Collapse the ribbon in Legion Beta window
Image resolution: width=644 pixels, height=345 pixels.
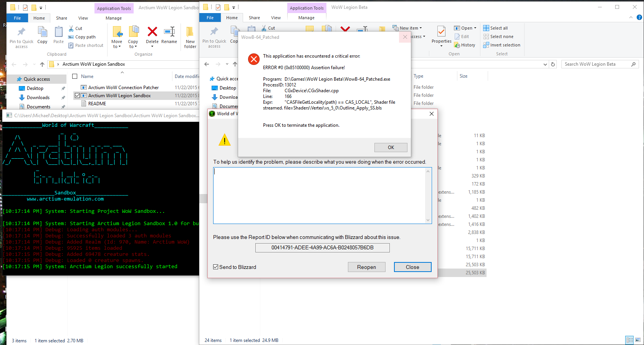(631, 17)
